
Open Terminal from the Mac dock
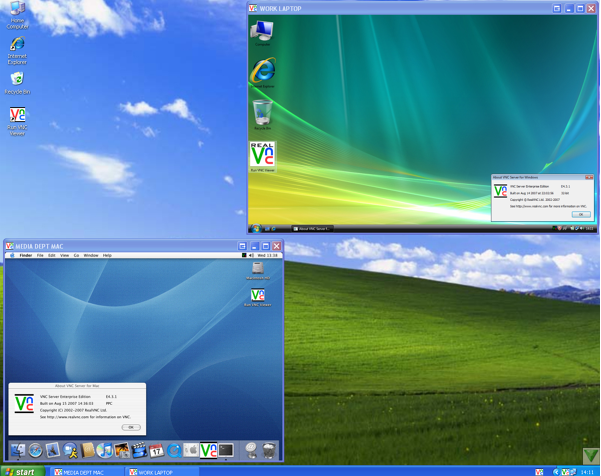pyautogui.click(x=226, y=450)
